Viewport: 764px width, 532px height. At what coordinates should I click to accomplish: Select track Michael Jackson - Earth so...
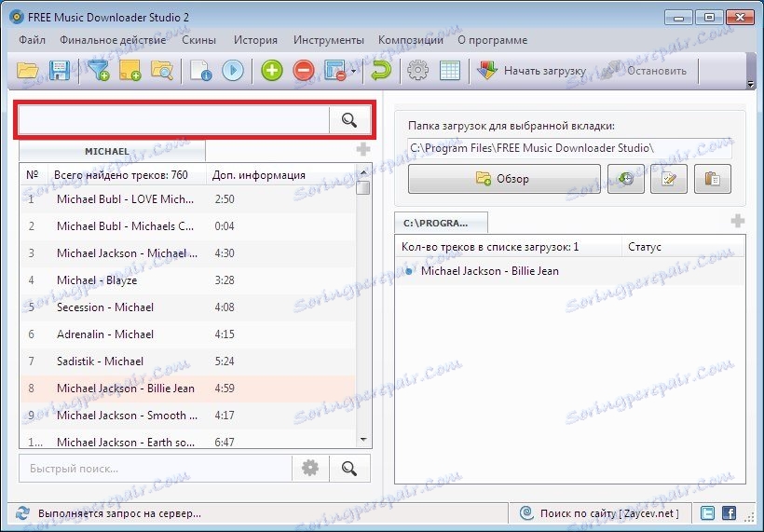pyautogui.click(x=187, y=441)
